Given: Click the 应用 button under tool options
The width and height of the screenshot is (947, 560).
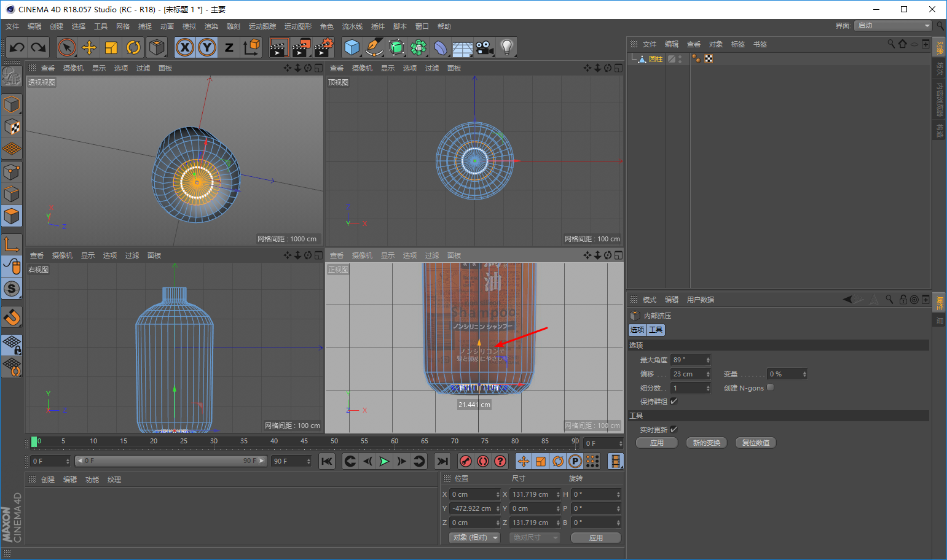Looking at the screenshot, I should tap(657, 443).
